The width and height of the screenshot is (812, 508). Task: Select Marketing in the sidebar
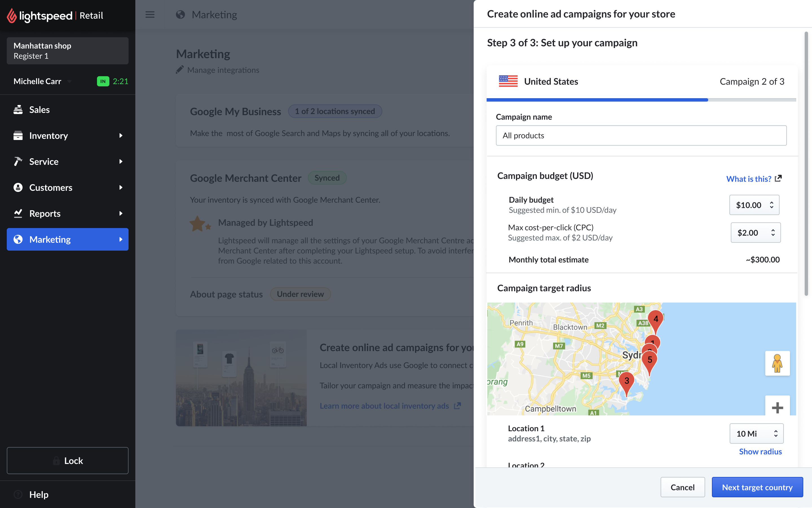[67, 239]
